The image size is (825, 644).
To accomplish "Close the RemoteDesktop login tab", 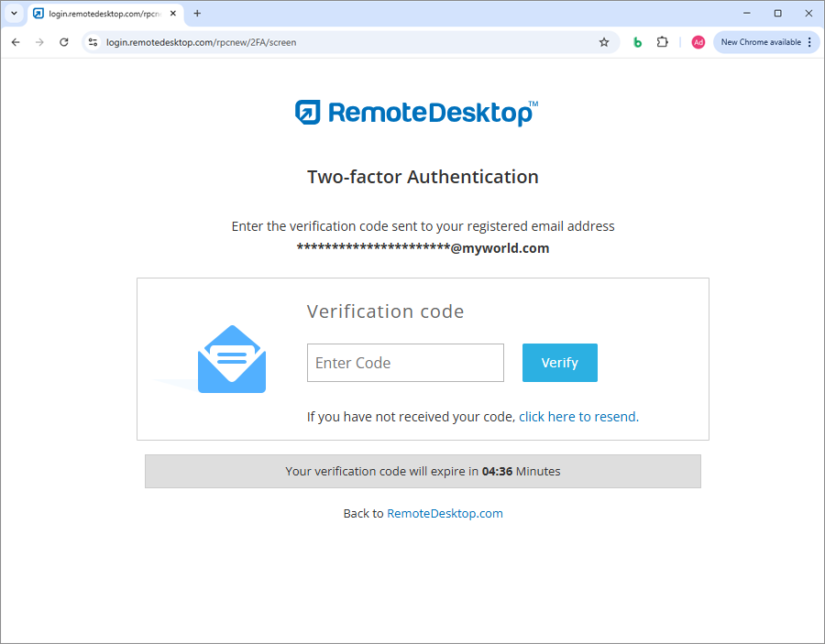I will pos(173,14).
